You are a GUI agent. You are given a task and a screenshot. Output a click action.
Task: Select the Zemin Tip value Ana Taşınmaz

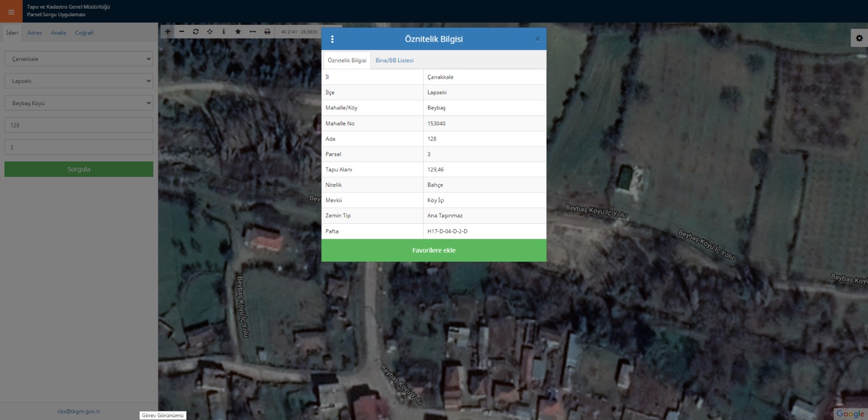(445, 216)
